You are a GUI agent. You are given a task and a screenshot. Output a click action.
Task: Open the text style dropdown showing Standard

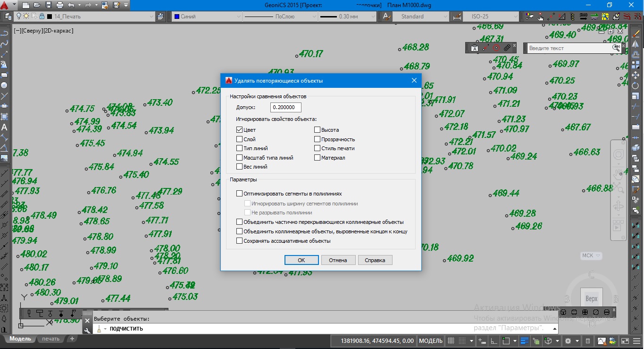coord(422,16)
